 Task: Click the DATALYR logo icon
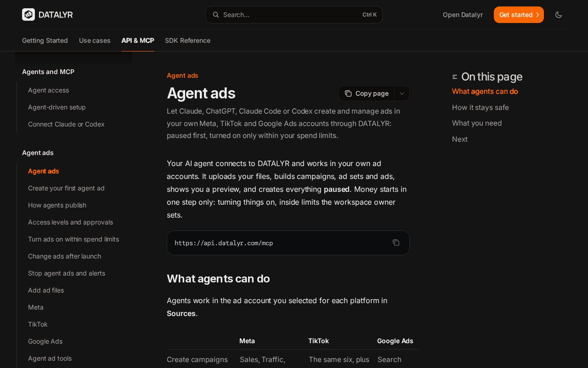[x=28, y=15]
